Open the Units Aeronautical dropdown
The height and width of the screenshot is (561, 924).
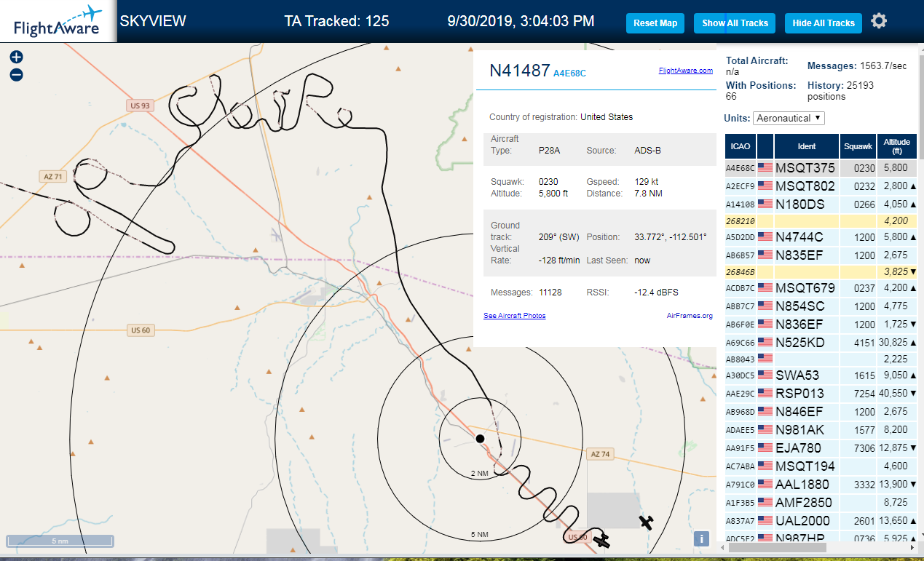tap(789, 118)
